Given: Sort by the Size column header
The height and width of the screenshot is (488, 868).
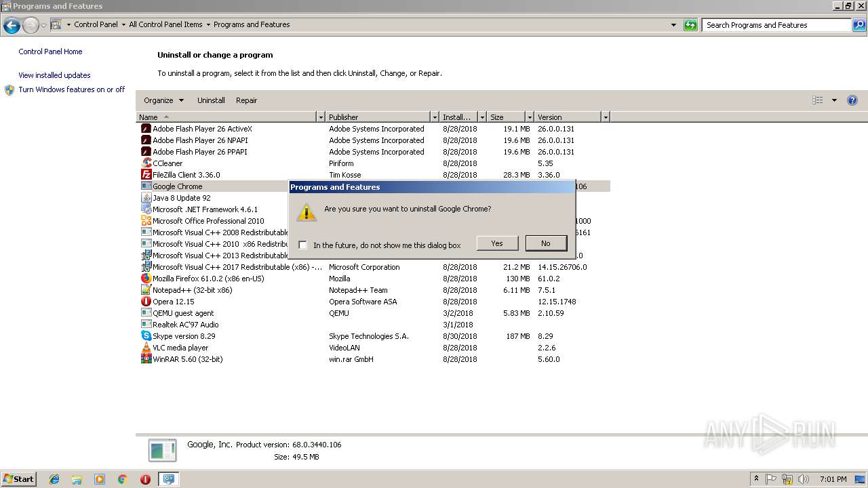Looking at the screenshot, I should (507, 117).
